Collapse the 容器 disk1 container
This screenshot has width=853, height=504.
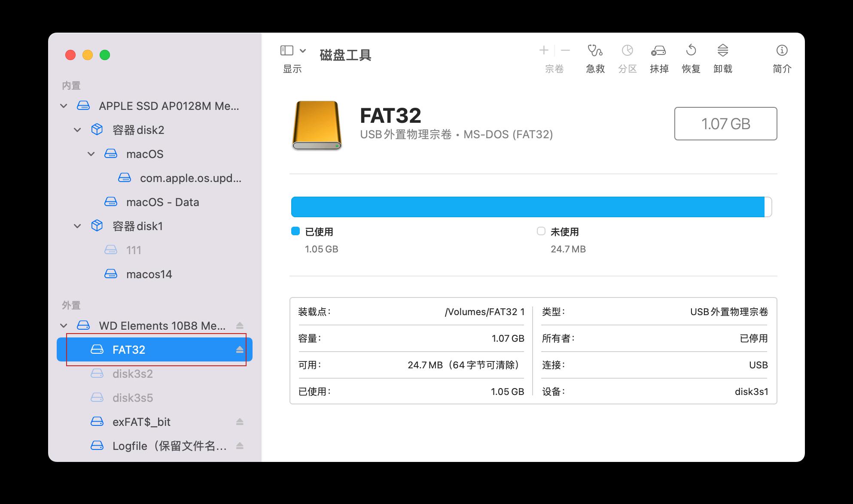[77, 226]
